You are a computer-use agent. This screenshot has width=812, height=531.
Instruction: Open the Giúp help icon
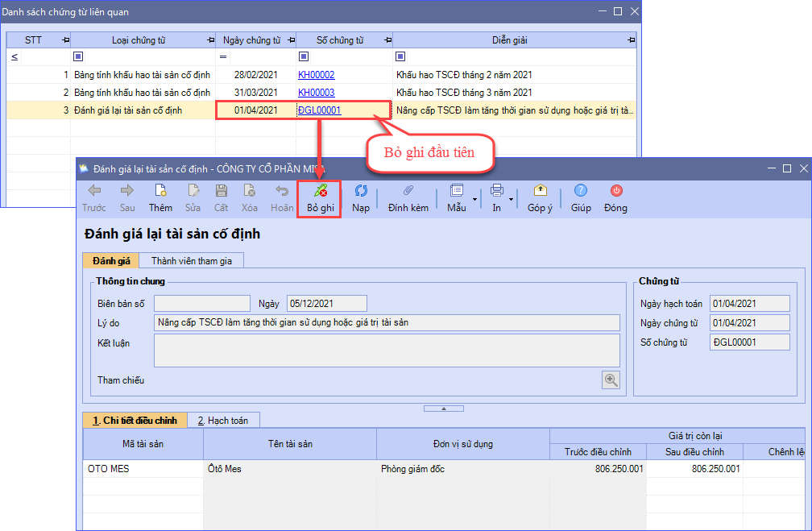pyautogui.click(x=581, y=192)
